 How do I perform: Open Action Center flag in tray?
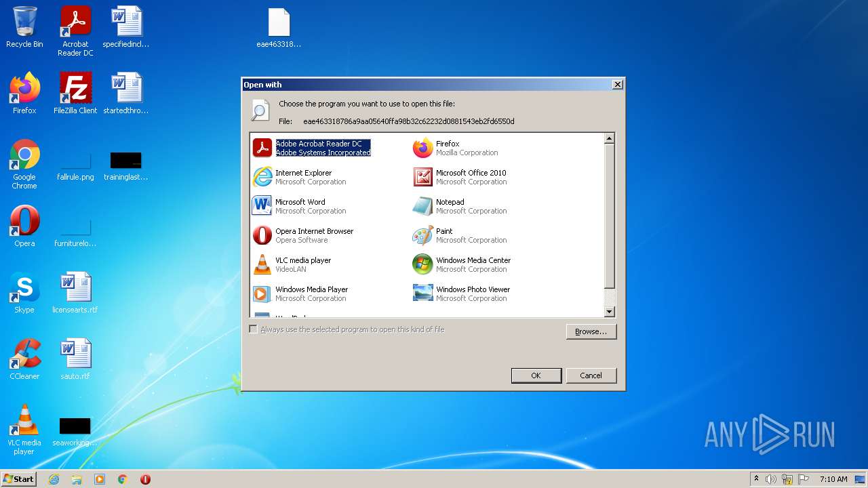pyautogui.click(x=803, y=479)
